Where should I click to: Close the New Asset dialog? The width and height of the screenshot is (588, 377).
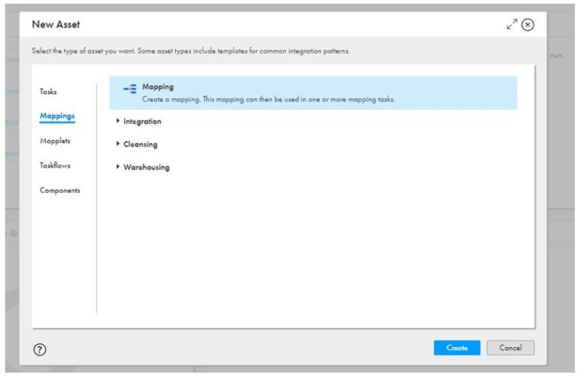[x=528, y=25]
